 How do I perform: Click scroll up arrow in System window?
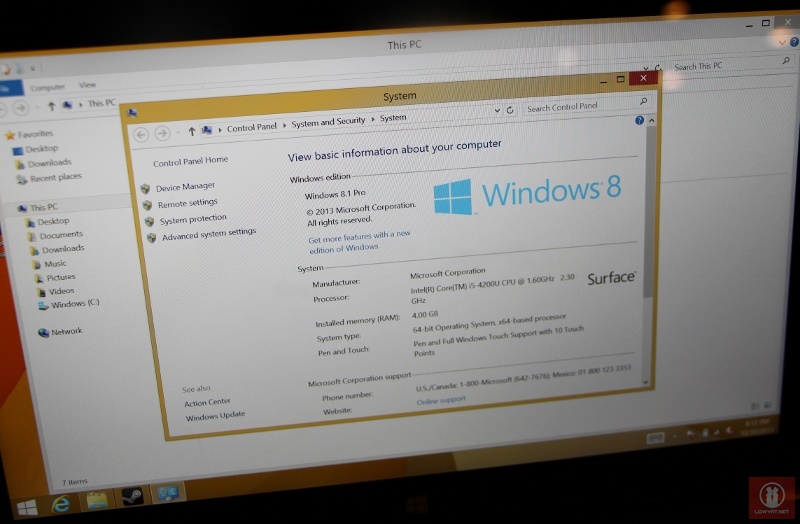click(652, 120)
